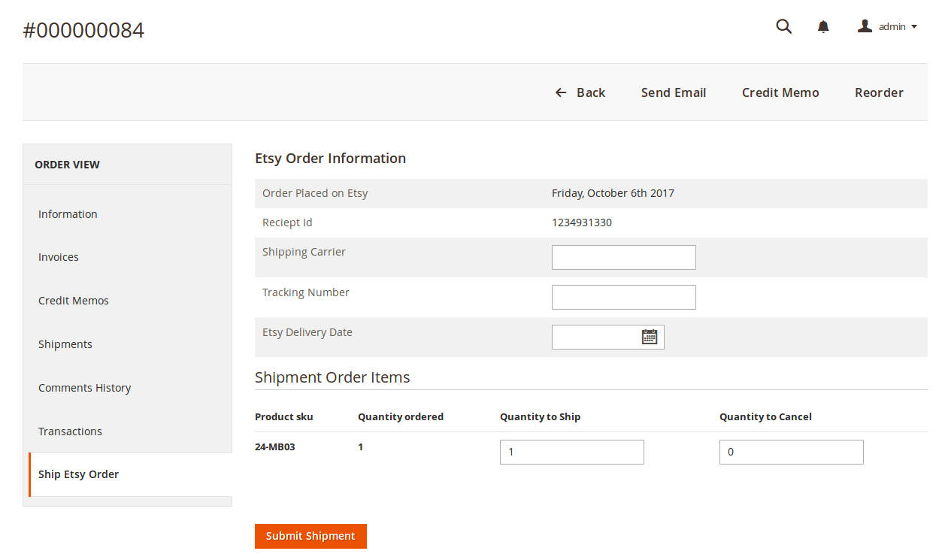Open the Information section in Order View
936x560 pixels.
coord(68,213)
